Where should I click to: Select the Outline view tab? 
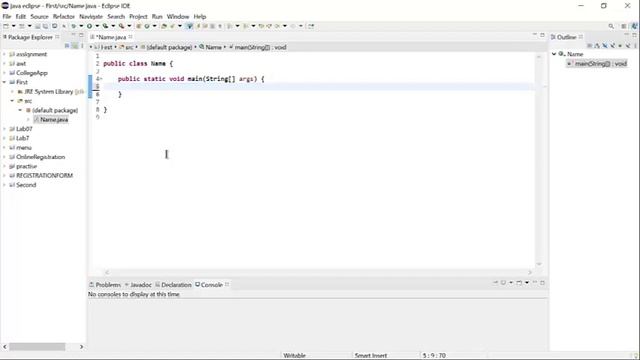566,37
